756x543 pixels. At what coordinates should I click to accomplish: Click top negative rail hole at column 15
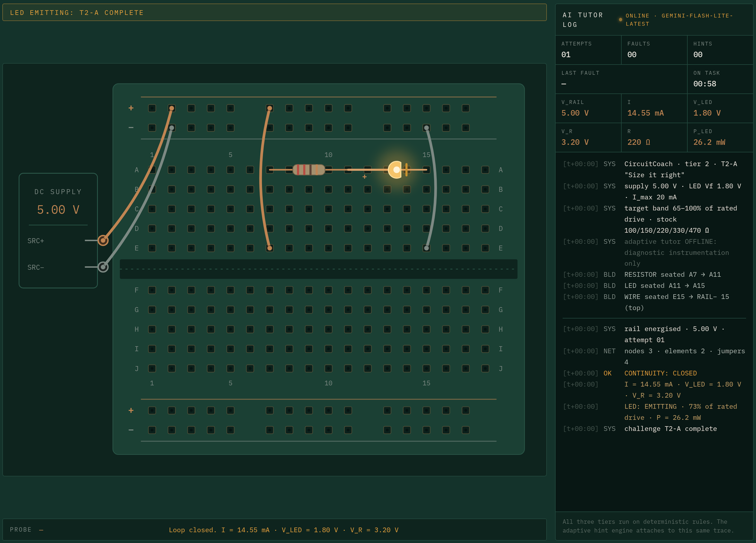426,127
